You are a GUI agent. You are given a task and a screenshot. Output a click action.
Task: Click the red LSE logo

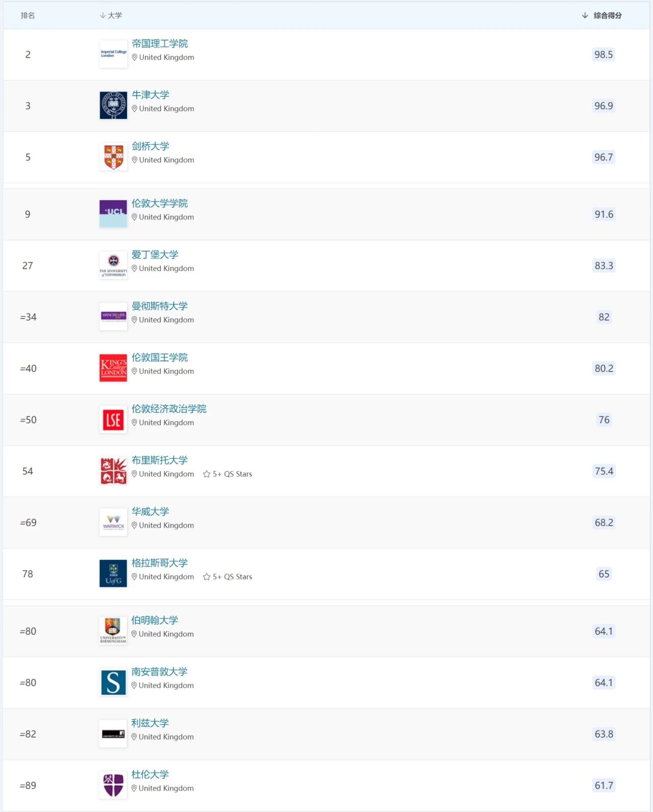click(113, 420)
